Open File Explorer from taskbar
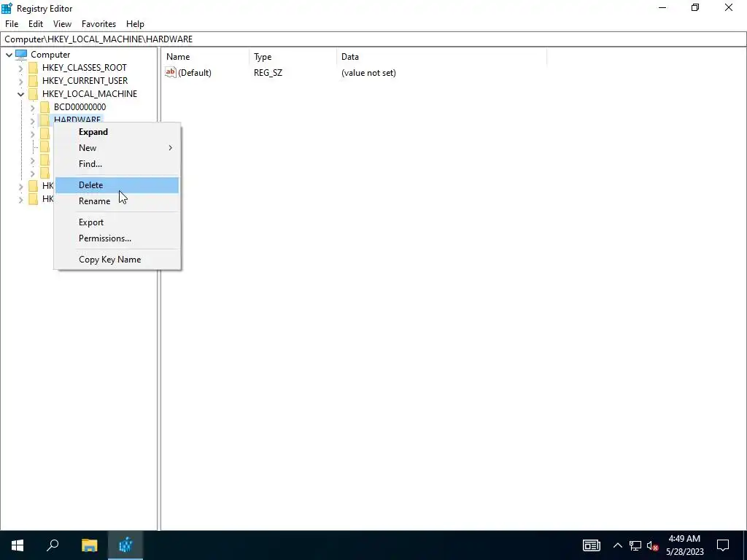The width and height of the screenshot is (747, 560). tap(89, 545)
